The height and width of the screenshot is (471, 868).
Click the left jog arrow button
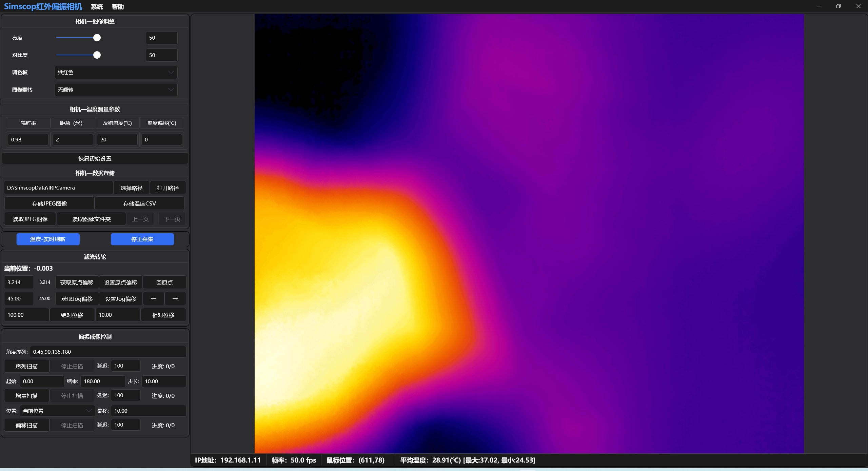[153, 298]
